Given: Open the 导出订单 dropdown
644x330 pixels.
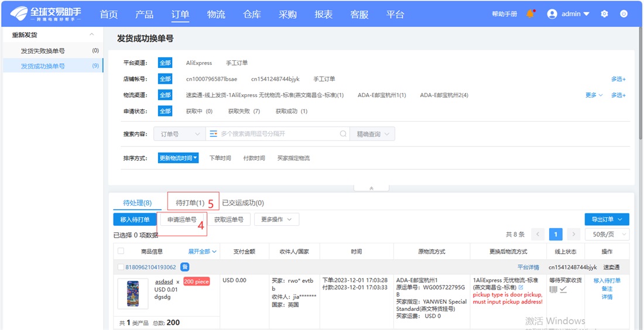Looking at the screenshot, I should pyautogui.click(x=607, y=219).
